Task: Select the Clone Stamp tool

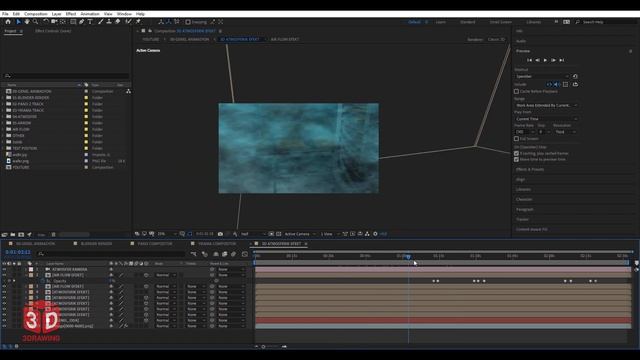Action: [x=109, y=22]
